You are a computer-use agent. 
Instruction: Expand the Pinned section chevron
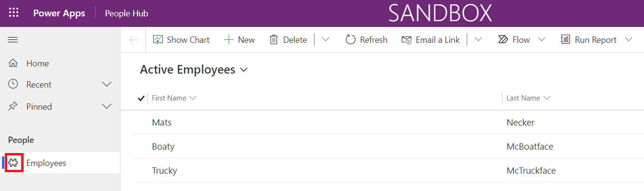click(107, 107)
